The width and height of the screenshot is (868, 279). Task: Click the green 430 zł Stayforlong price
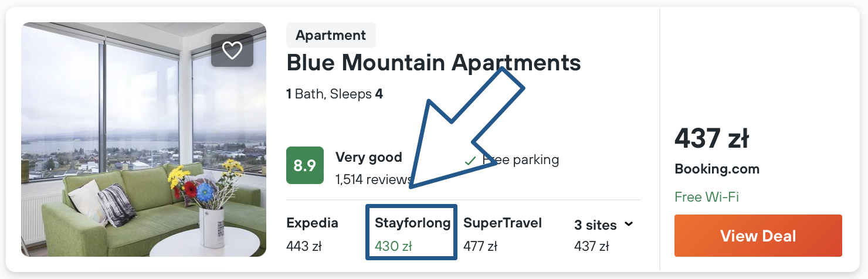(x=393, y=246)
